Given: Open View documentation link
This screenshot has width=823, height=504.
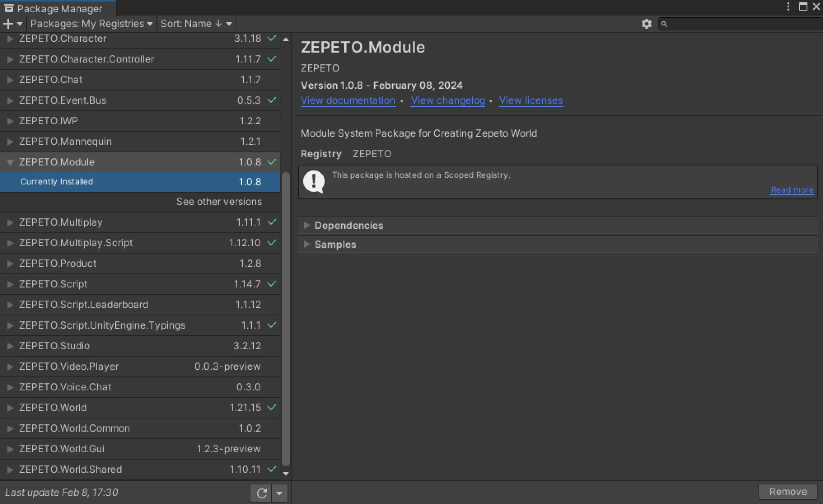Looking at the screenshot, I should 348,100.
